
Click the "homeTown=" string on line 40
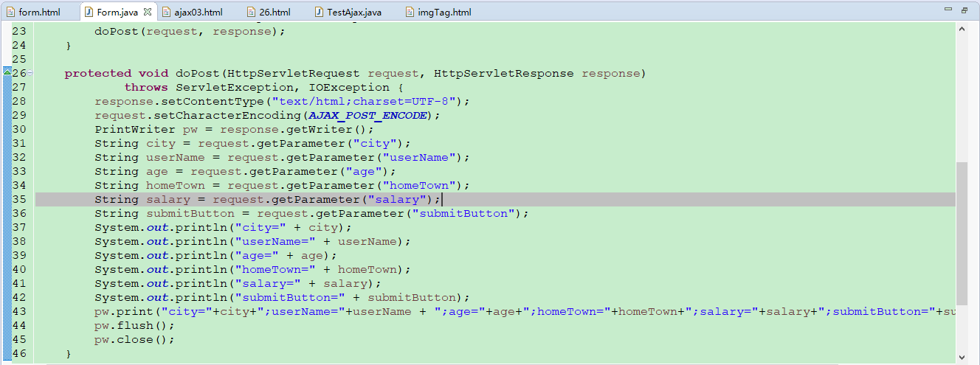click(275, 269)
